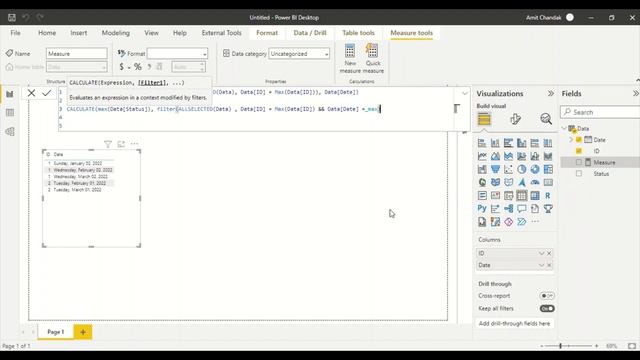Select the line chart visual
640x360 pixels.
coord(482,156)
